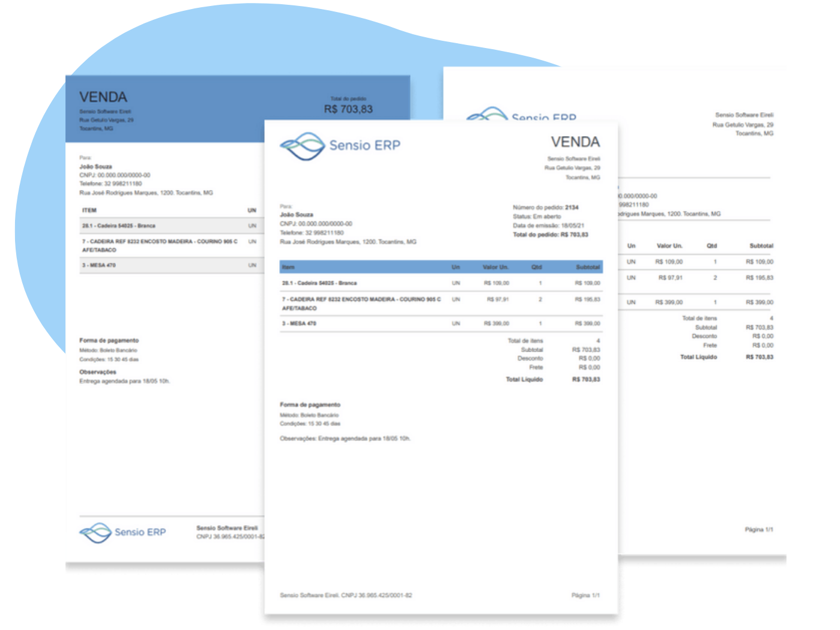Screen dimensions: 840x630
Task: Click the Valor Un. header on right invoice
Action: (669, 246)
